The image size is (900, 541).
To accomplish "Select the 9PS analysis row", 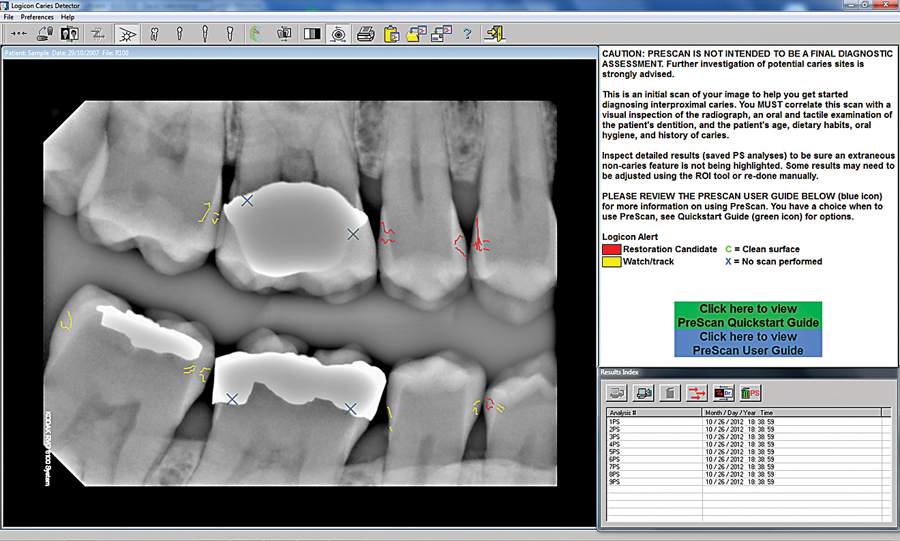I will click(x=616, y=482).
